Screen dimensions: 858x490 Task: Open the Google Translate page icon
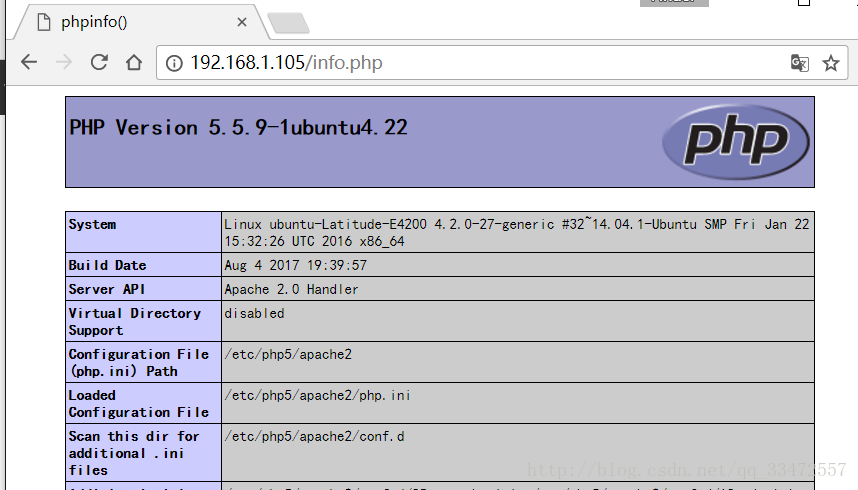click(799, 64)
